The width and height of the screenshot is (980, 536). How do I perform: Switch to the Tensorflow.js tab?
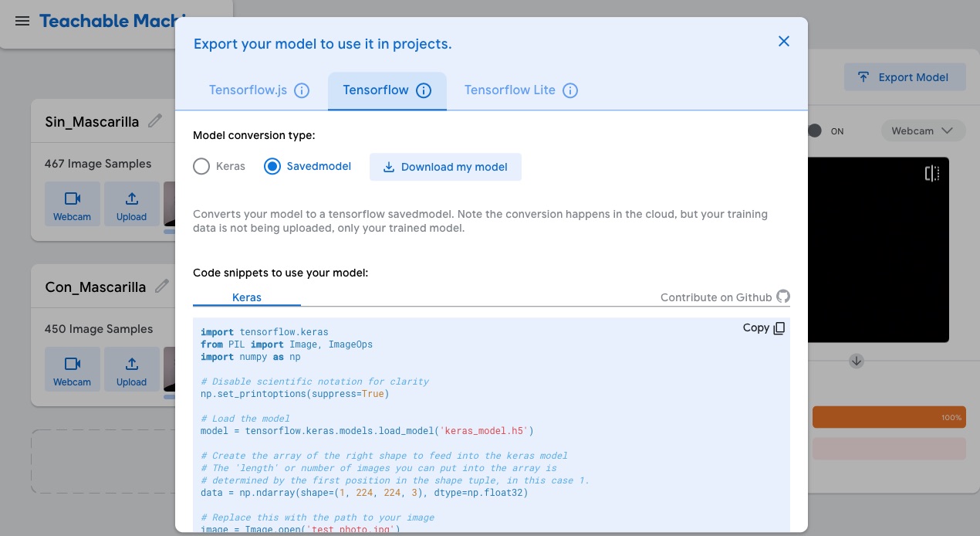click(248, 90)
